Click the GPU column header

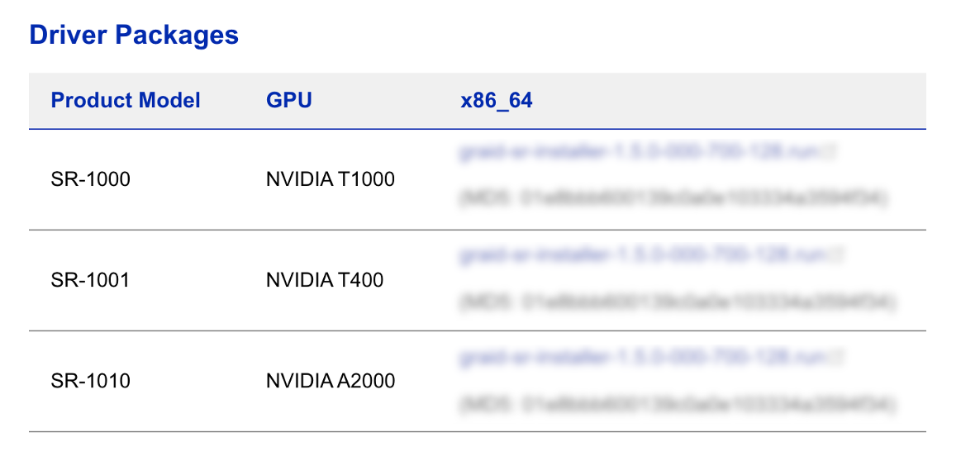[x=289, y=101]
